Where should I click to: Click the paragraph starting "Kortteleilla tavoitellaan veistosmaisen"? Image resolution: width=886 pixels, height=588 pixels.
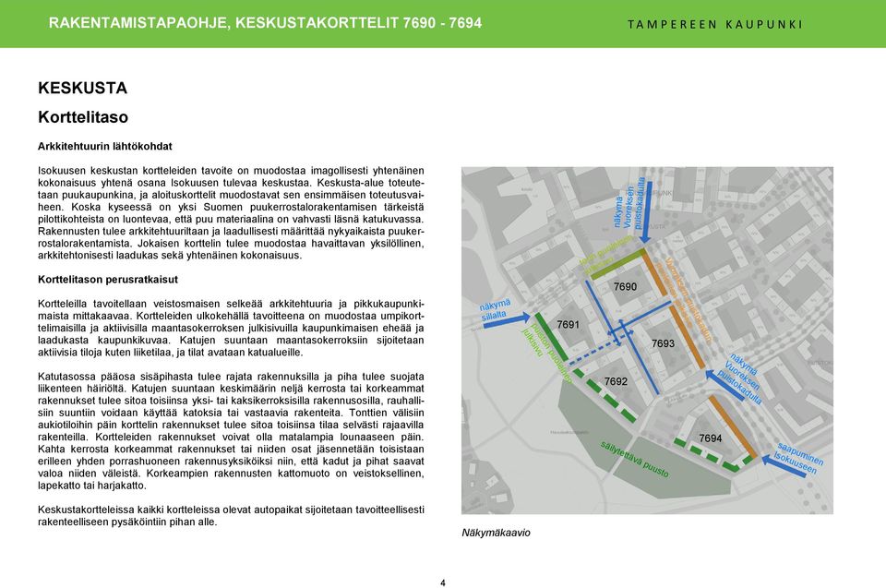231,328
